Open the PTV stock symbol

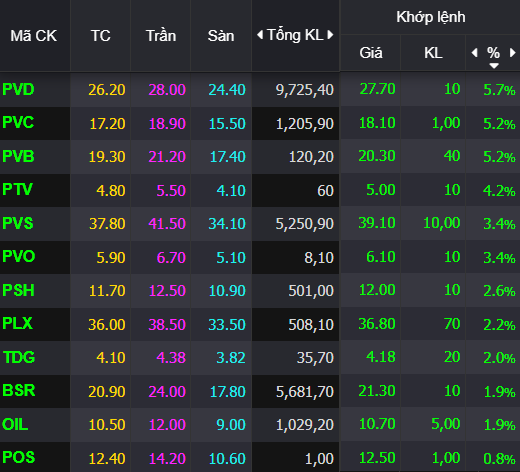point(17,189)
